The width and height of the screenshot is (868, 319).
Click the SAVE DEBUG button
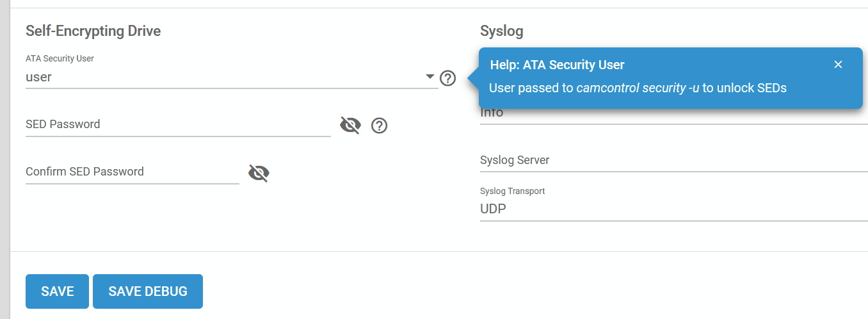(x=148, y=291)
